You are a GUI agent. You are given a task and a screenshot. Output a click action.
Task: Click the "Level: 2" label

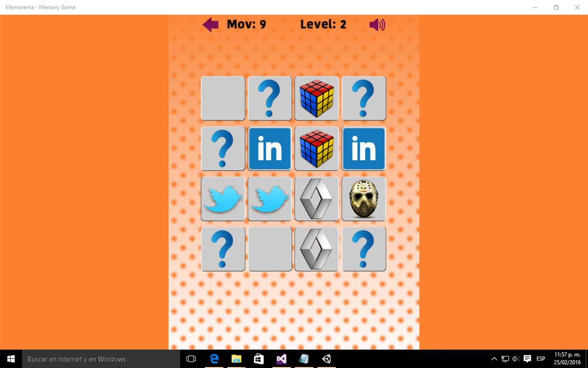323,25
